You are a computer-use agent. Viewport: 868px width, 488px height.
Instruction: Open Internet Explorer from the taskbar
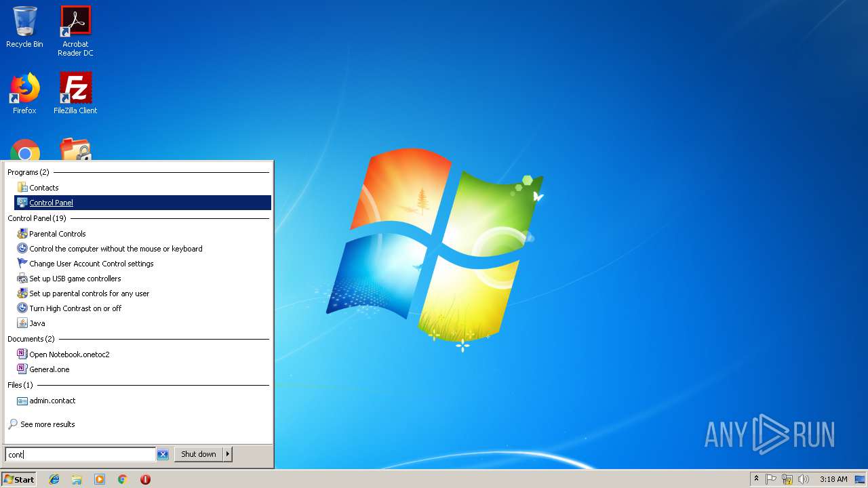(x=54, y=479)
